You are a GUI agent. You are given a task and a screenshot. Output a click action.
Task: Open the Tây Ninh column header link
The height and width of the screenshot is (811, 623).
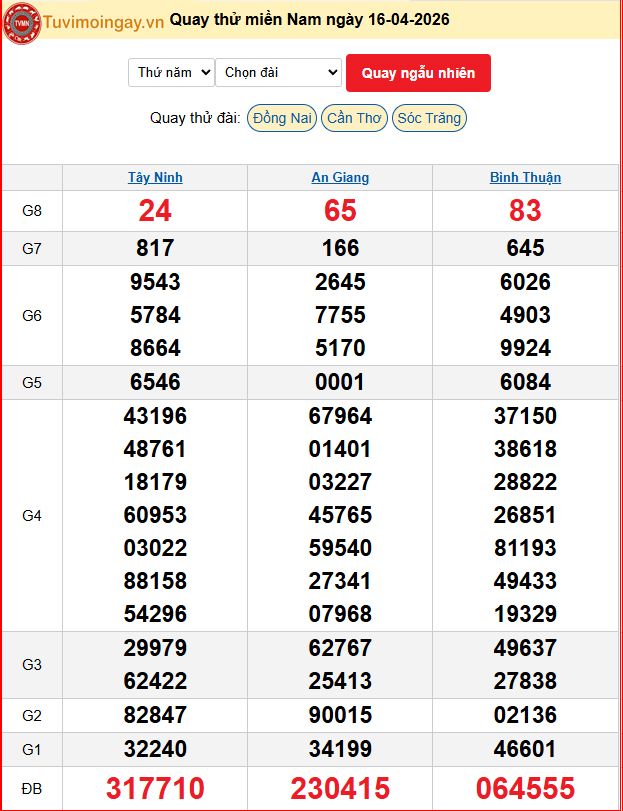(x=155, y=178)
